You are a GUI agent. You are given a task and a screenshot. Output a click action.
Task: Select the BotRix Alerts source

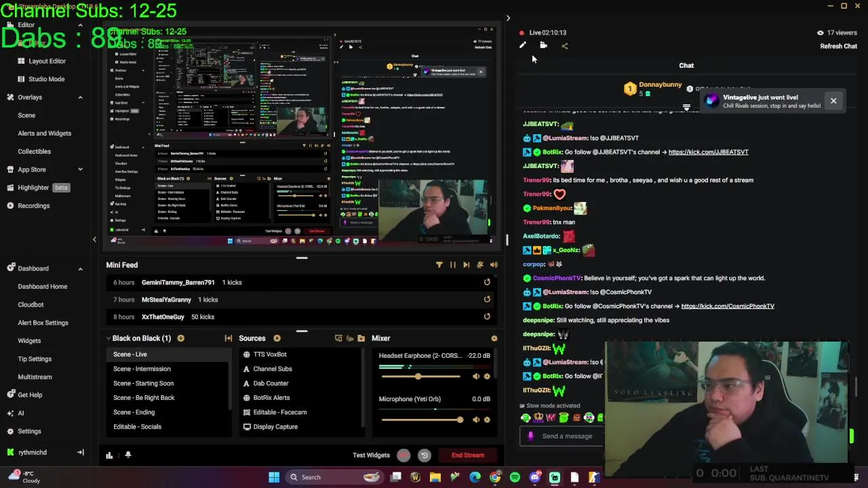coord(301,398)
